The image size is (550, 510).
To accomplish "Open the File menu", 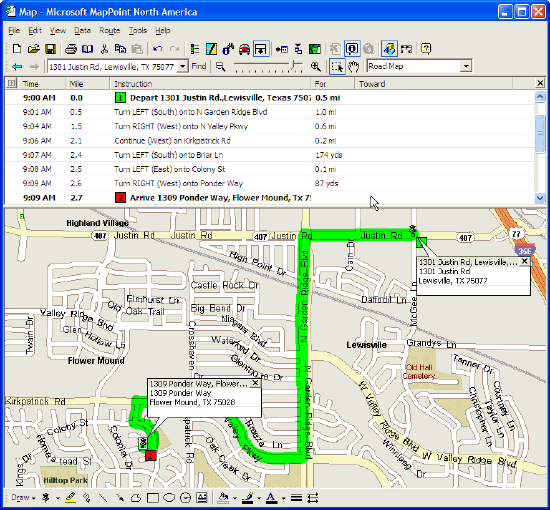I will point(14,31).
